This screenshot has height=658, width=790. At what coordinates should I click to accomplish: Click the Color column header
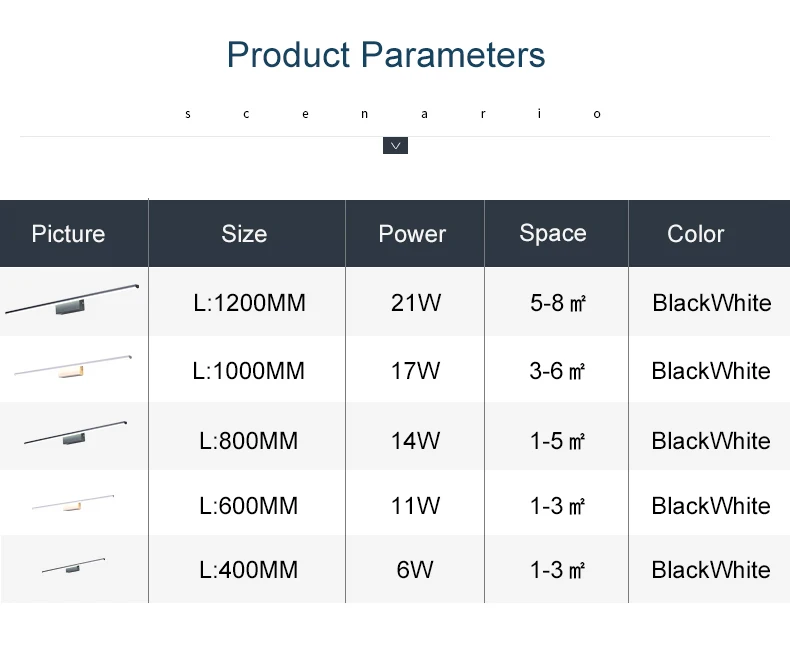point(696,234)
